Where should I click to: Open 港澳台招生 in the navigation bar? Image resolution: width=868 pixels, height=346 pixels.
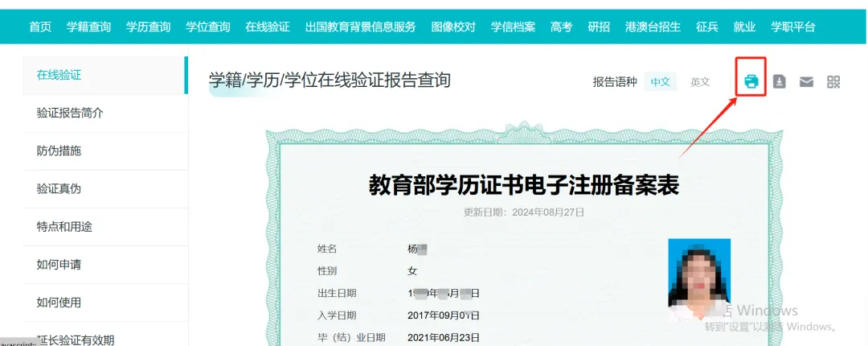click(x=653, y=27)
